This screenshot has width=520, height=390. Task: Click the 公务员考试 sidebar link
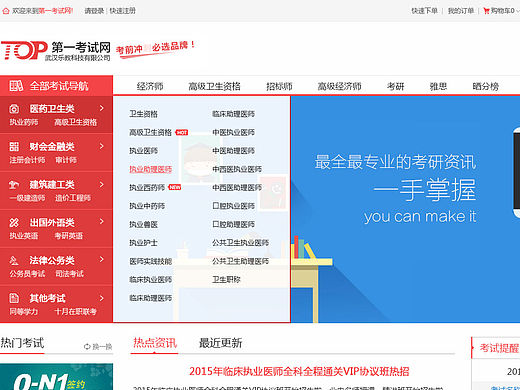[27, 274]
